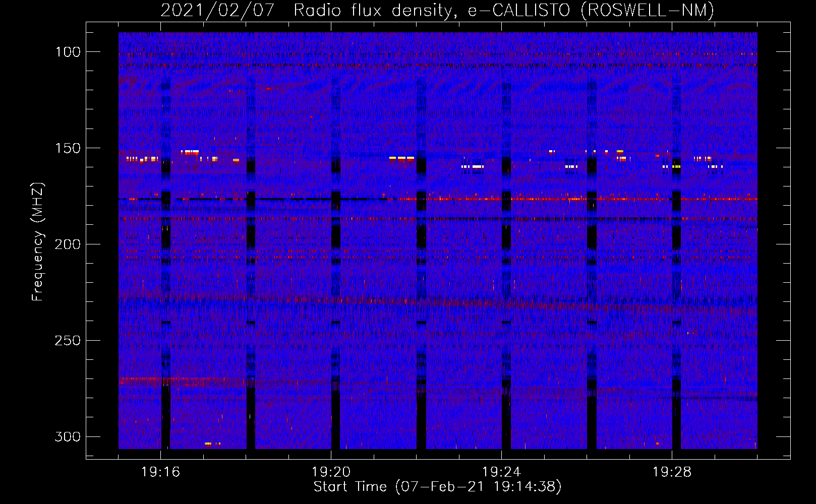Click the 200 frequency tick label
The height and width of the screenshot is (504, 816).
point(68,244)
